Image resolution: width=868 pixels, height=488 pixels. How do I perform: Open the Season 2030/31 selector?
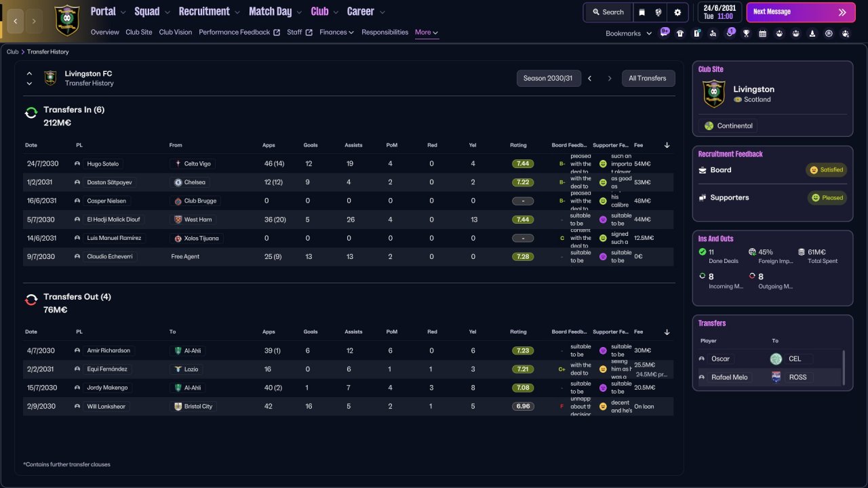tap(547, 79)
